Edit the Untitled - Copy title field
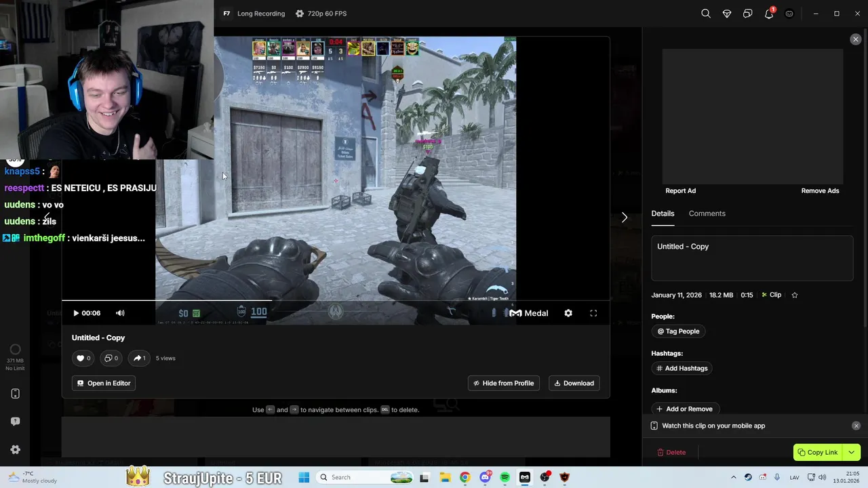 (752, 258)
